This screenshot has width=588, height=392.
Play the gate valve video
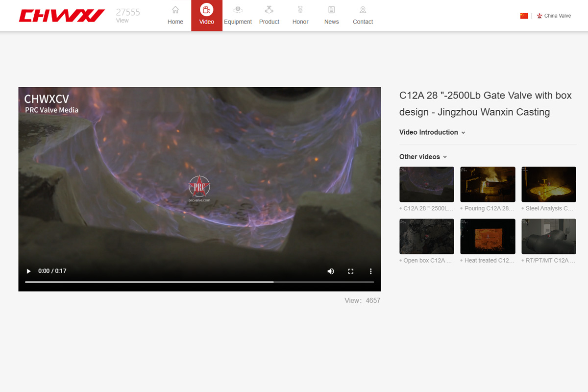pos(28,271)
